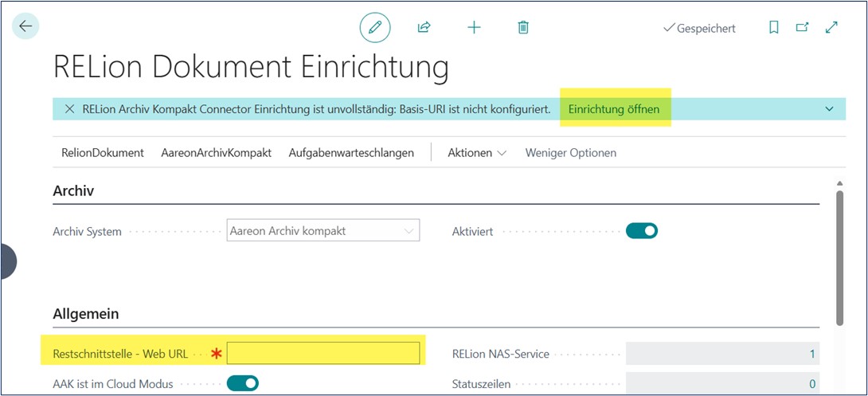Collapse the Archiv section header
868x396 pixels.
[x=73, y=191]
